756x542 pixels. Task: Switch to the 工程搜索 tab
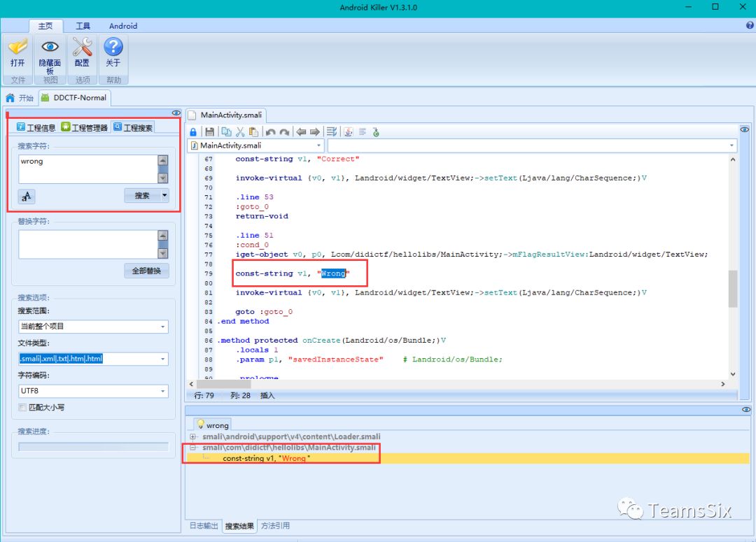coord(133,128)
